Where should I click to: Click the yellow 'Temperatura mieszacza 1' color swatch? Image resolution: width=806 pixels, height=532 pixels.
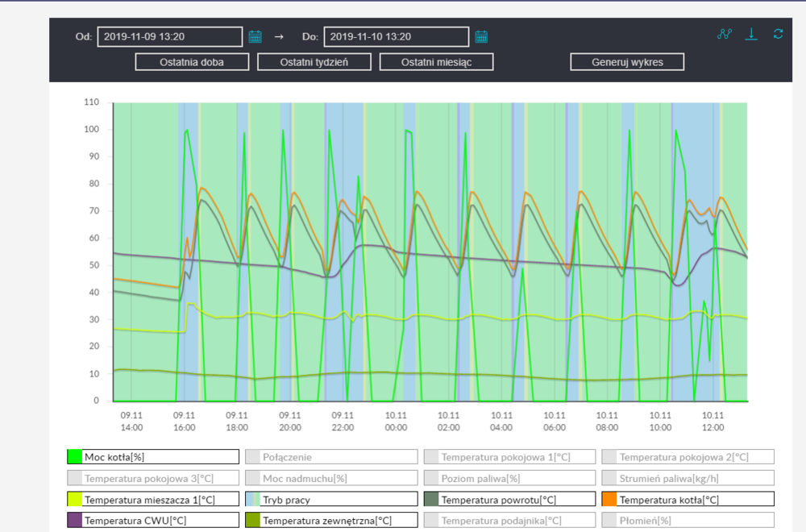75,499
